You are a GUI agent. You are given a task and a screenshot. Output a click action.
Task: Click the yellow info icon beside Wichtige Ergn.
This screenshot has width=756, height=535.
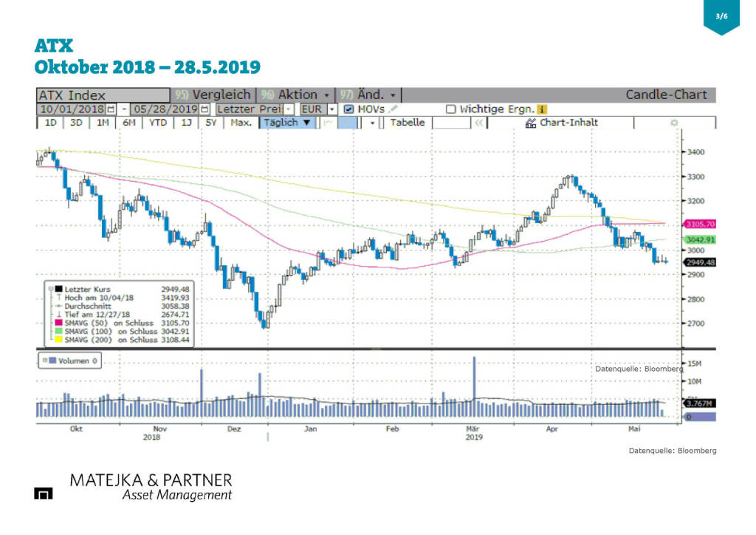click(x=541, y=109)
